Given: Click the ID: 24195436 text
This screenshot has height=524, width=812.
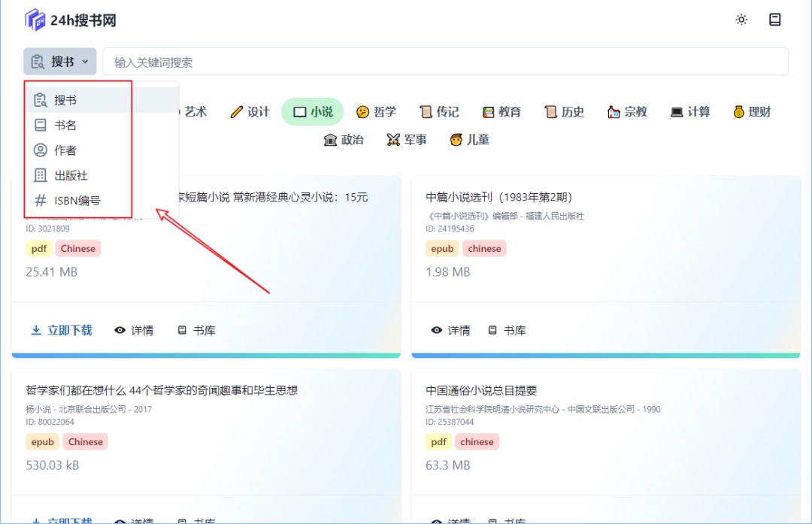Looking at the screenshot, I should click(450, 229).
